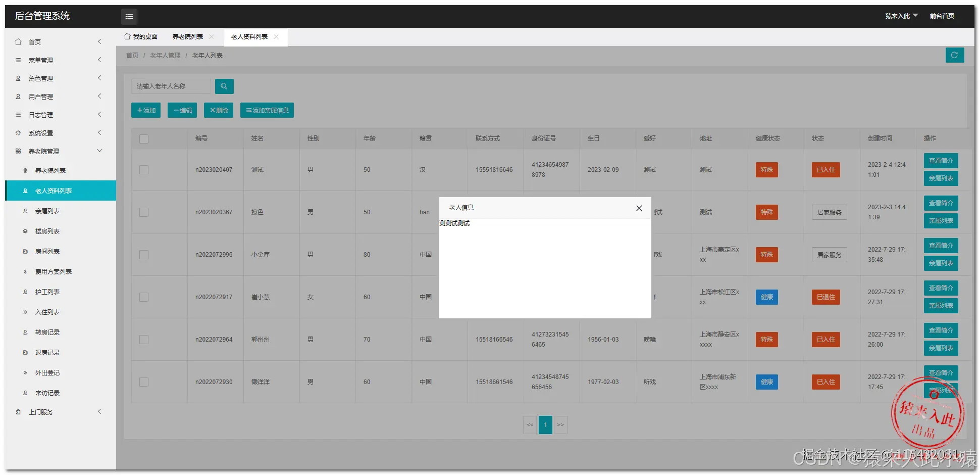The image size is (980, 475).
Task: Check the box for row n2023020407
Action: 144,170
